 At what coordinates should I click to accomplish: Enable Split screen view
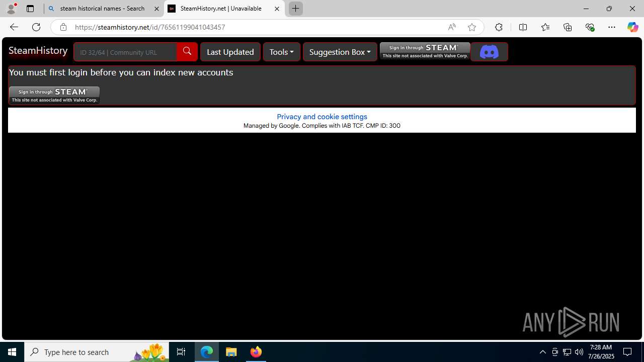pos(523,27)
